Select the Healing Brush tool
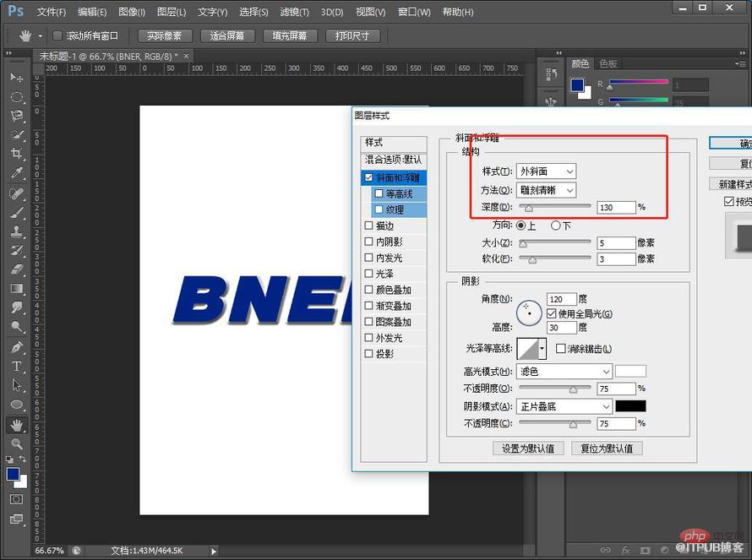This screenshot has height=560, width=752. [17, 193]
